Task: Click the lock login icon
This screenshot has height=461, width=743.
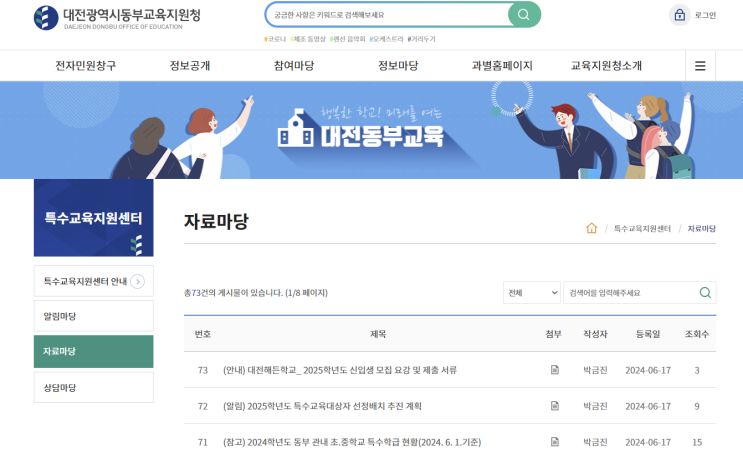Action: (x=680, y=15)
